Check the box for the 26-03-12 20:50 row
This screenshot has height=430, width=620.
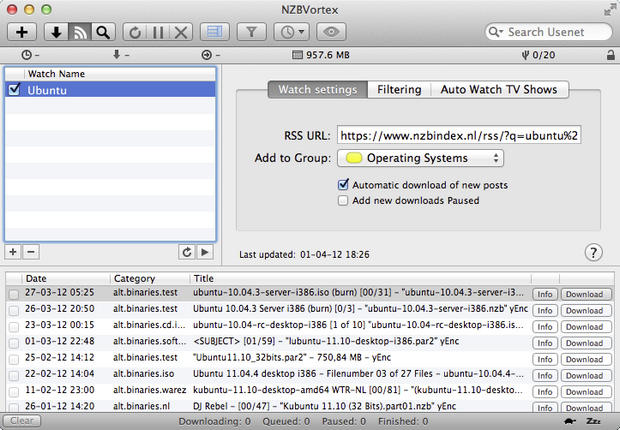[14, 311]
